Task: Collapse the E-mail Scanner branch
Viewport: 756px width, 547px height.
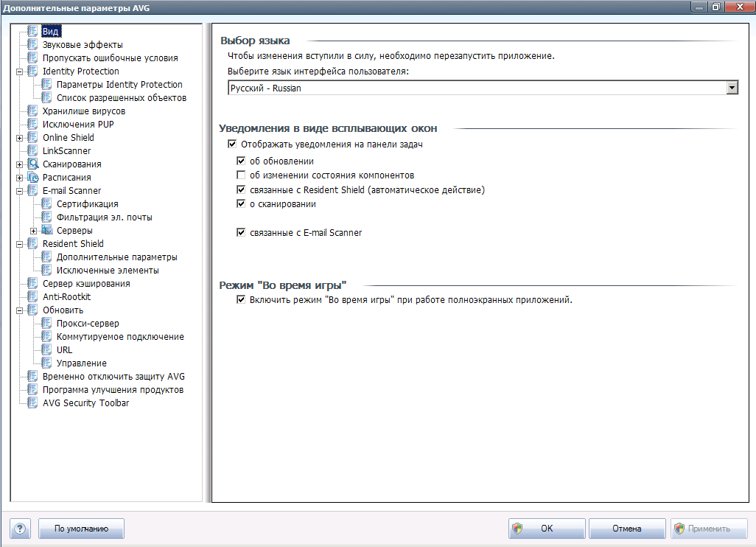Action: [x=20, y=191]
